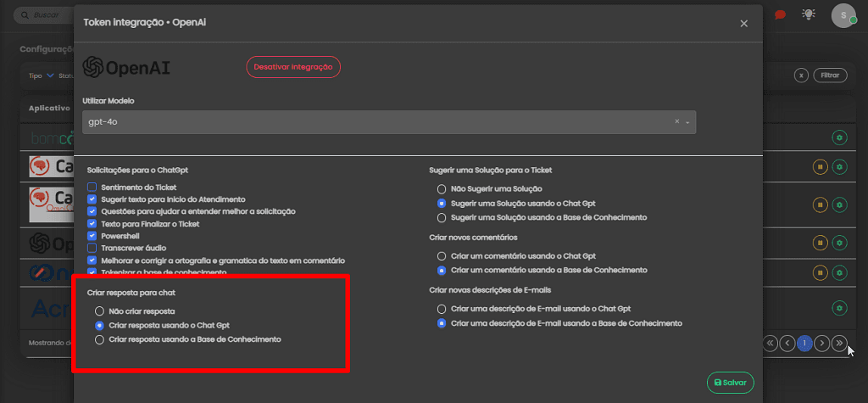The height and width of the screenshot is (403, 868).
Task: Go to last page with double-right arrow
Action: (x=839, y=344)
